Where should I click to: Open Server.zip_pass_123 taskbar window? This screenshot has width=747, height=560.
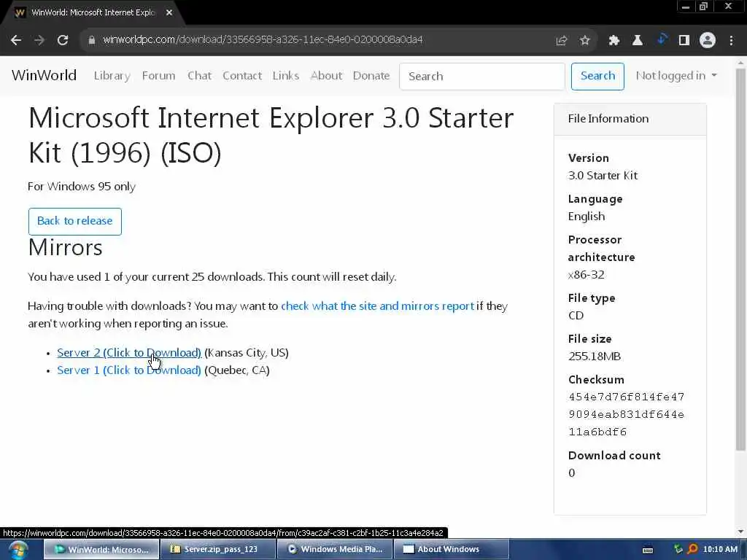pyautogui.click(x=218, y=550)
